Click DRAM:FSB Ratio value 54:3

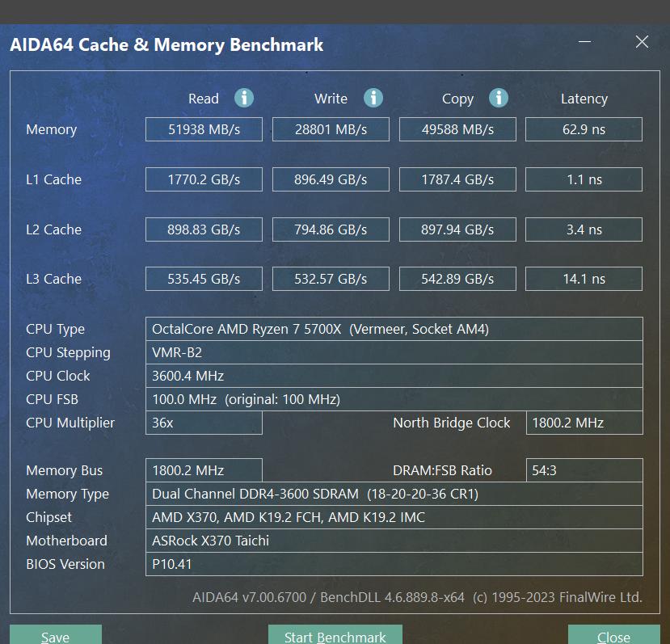[x=584, y=470]
